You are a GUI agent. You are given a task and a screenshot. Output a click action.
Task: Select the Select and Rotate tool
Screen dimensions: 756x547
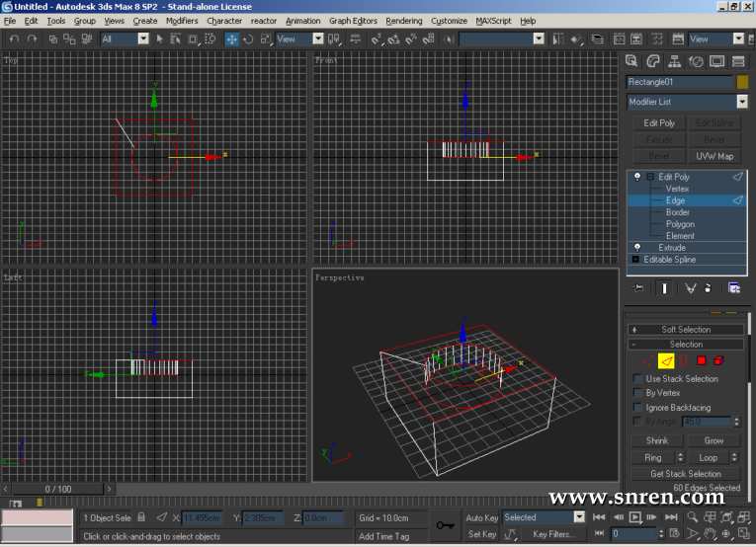(x=248, y=39)
